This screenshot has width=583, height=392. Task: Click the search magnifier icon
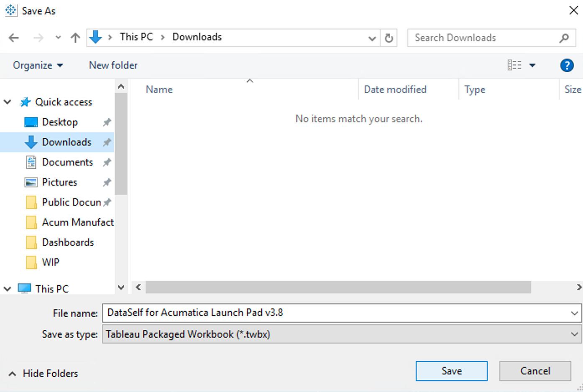[564, 38]
